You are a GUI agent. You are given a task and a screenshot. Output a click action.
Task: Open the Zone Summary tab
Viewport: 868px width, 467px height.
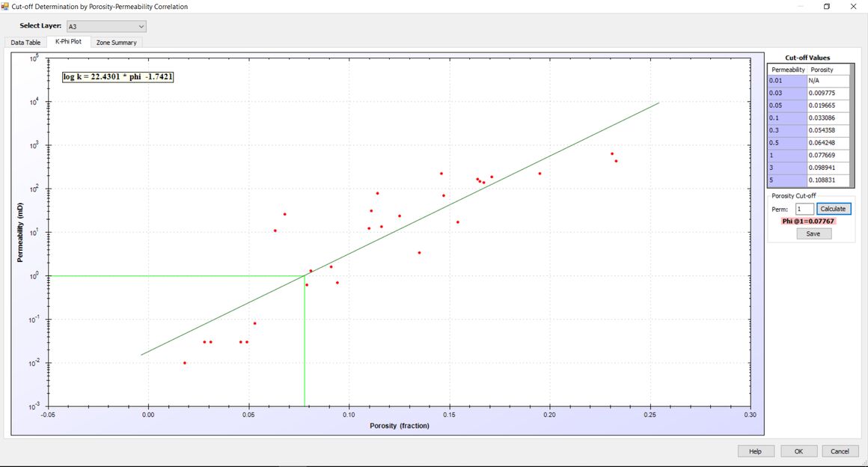point(117,43)
